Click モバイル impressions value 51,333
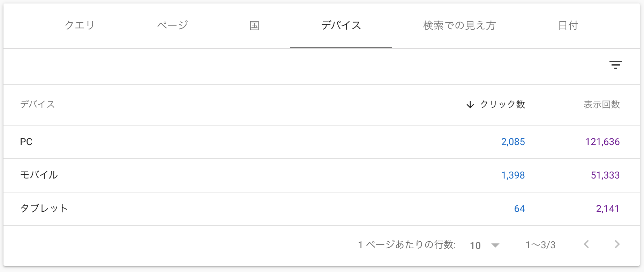 (605, 175)
